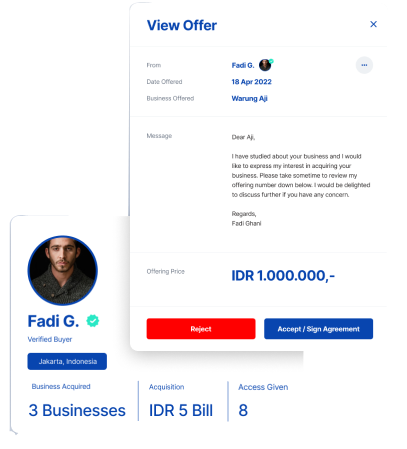Click the 18 Apr 2022 offer date
The image size is (407, 449).
coord(251,82)
